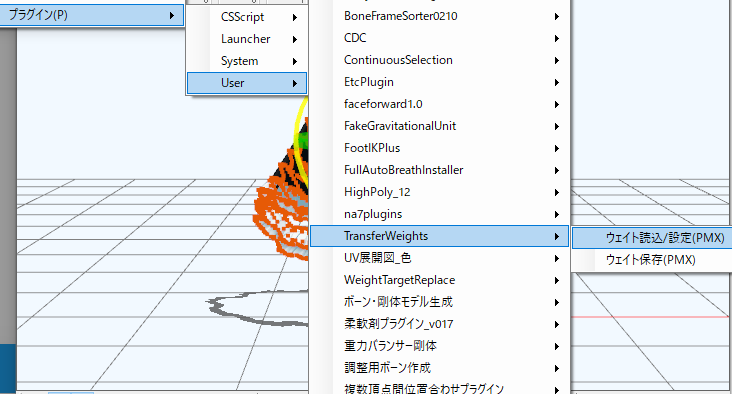Open ボーン・剛体モデル生成 plugin entry
Image resolution: width=732 pixels, height=394 pixels.
coord(439,302)
